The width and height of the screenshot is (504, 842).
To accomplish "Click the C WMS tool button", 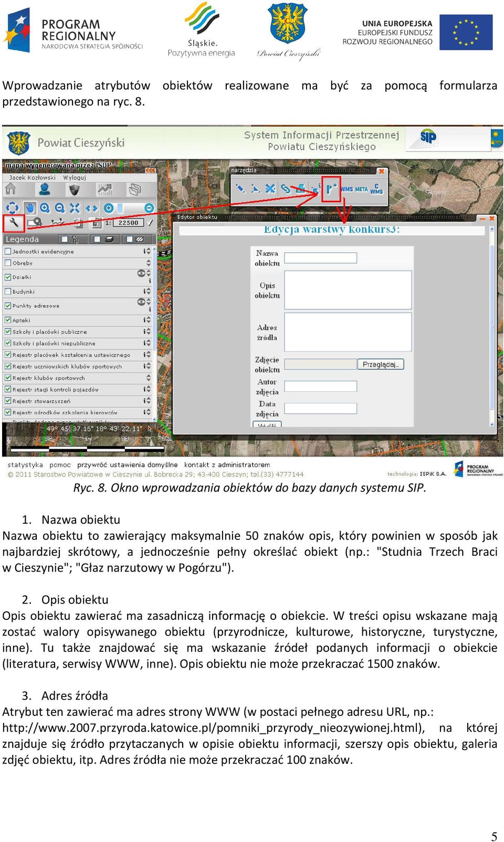I will click(x=376, y=189).
